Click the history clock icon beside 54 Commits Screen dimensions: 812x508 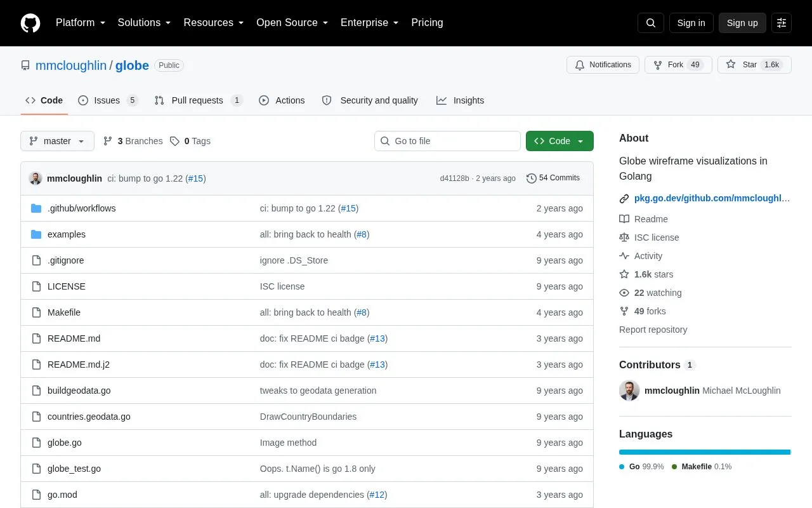[532, 178]
